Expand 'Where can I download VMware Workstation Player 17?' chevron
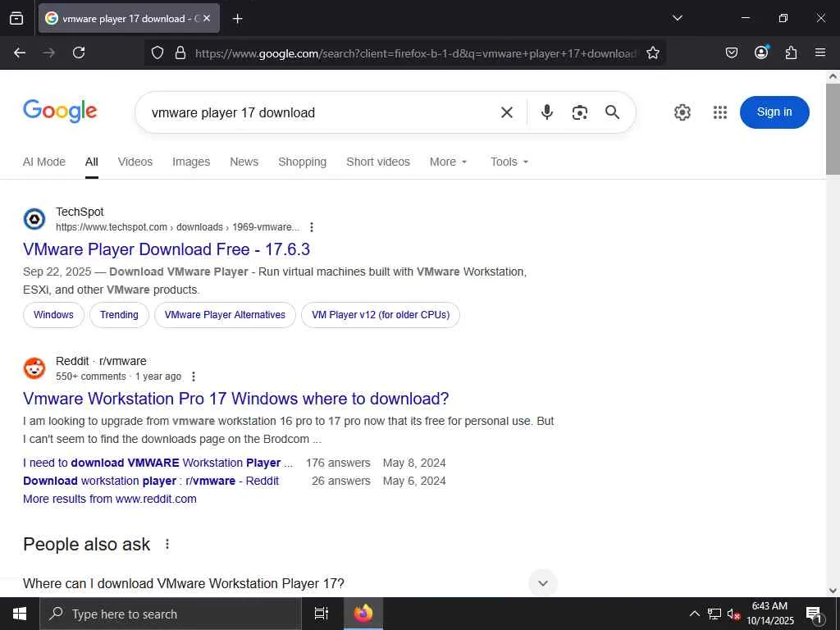 coord(543,583)
